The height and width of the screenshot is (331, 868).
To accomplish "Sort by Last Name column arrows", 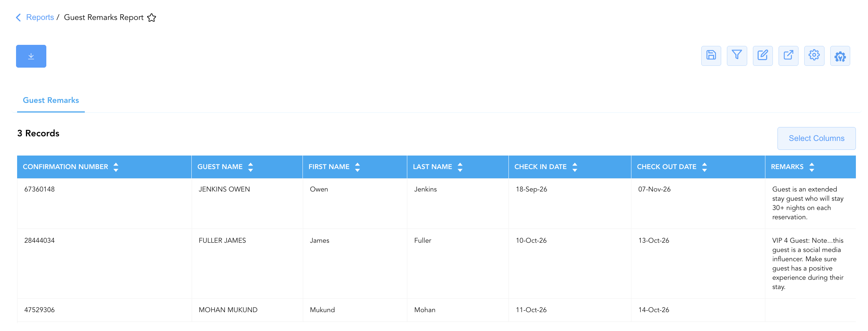I will [x=460, y=167].
